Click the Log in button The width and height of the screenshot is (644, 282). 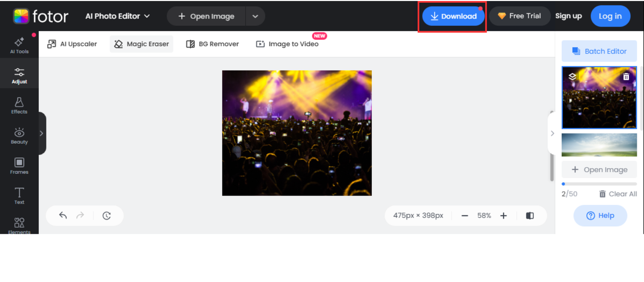(x=610, y=16)
